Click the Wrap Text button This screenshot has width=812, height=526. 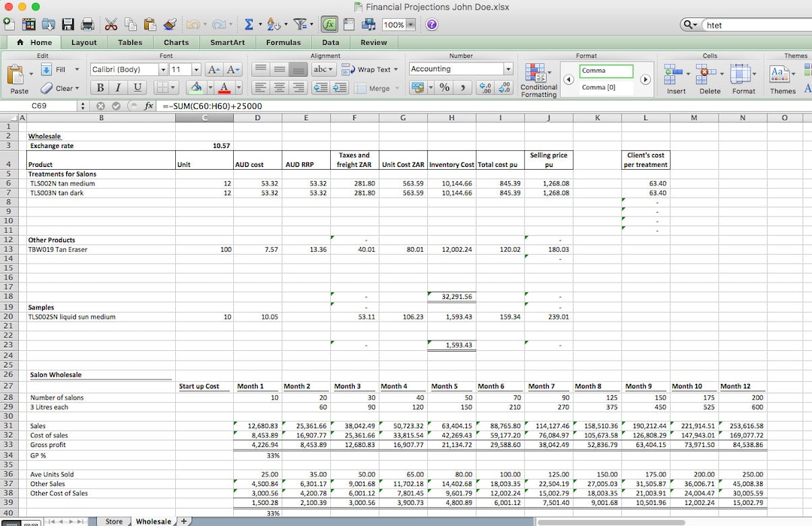374,69
